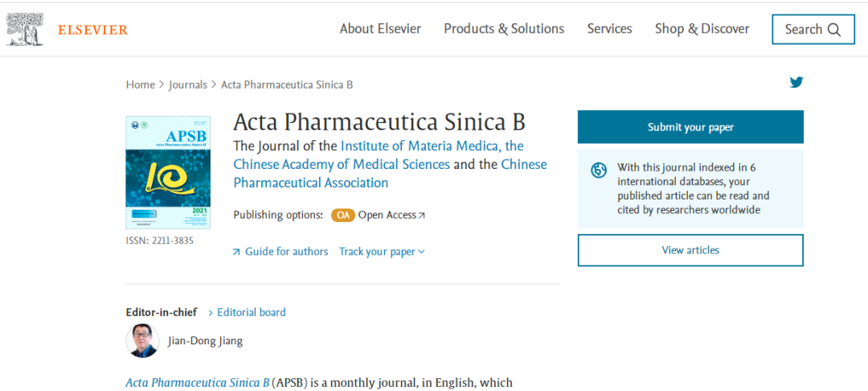868x391 pixels.
Task: Click the Elsevier tree logo
Action: coord(25,30)
